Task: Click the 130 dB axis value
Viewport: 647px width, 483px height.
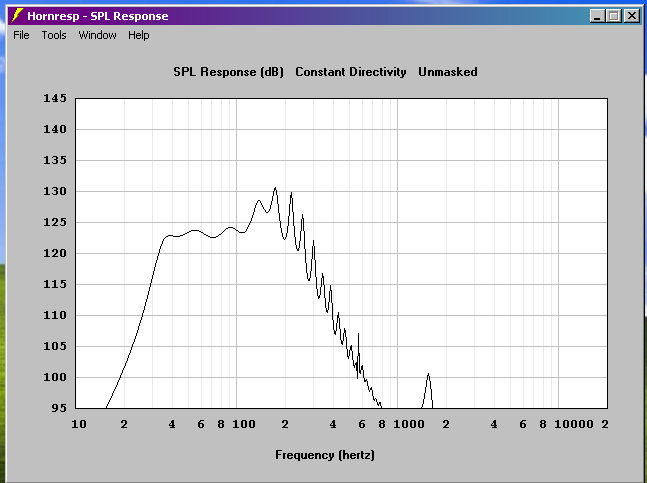Action: click(55, 191)
